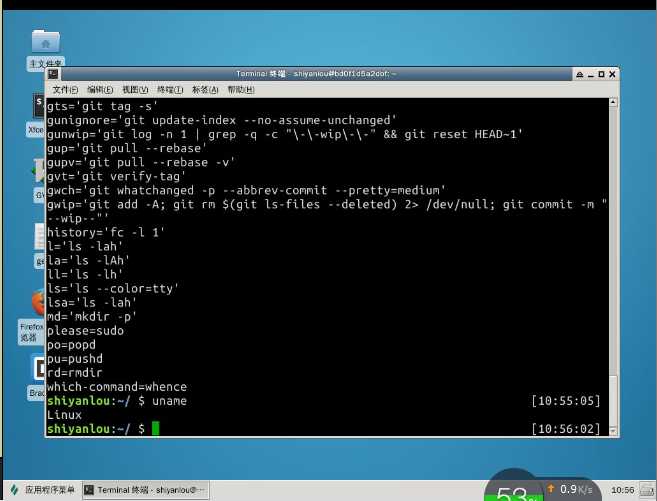
Task: Open the 视图(V) menu in Terminal
Action: (135, 90)
